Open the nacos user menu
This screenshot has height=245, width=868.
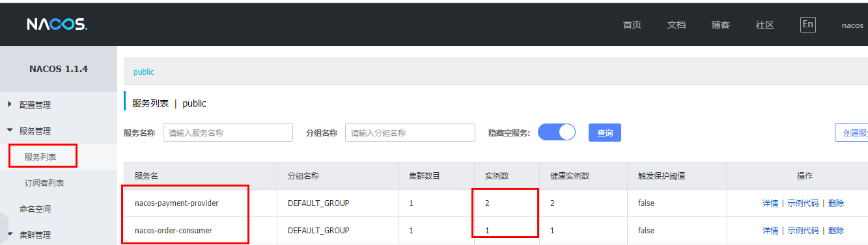point(852,25)
